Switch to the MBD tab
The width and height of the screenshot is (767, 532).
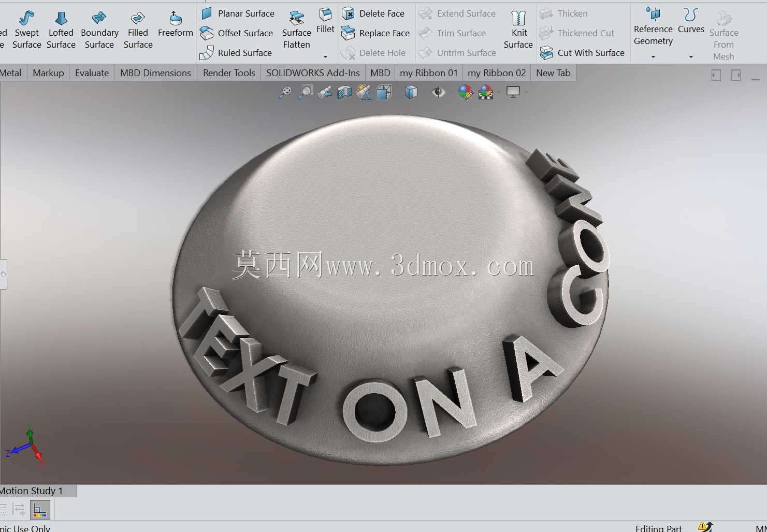coord(380,73)
